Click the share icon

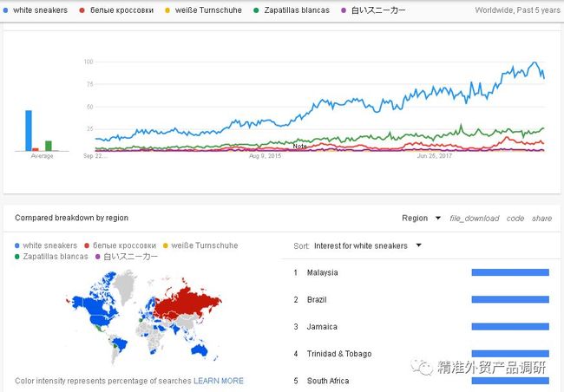point(541,219)
